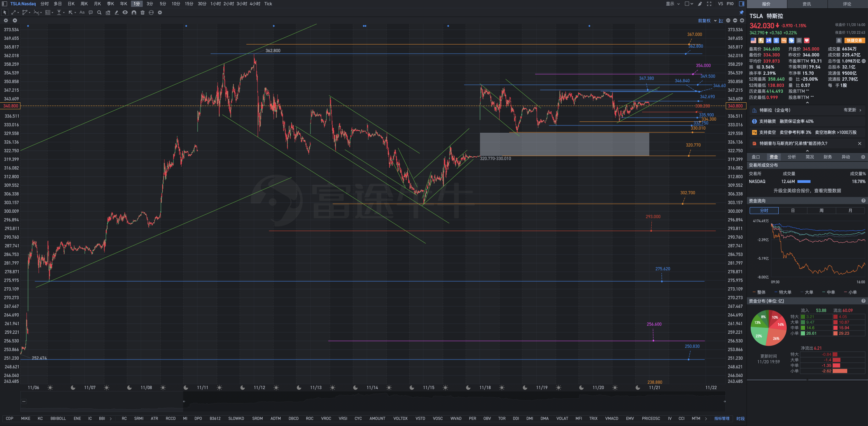
Task: Open the 评论 comments tab
Action: tap(847, 4)
